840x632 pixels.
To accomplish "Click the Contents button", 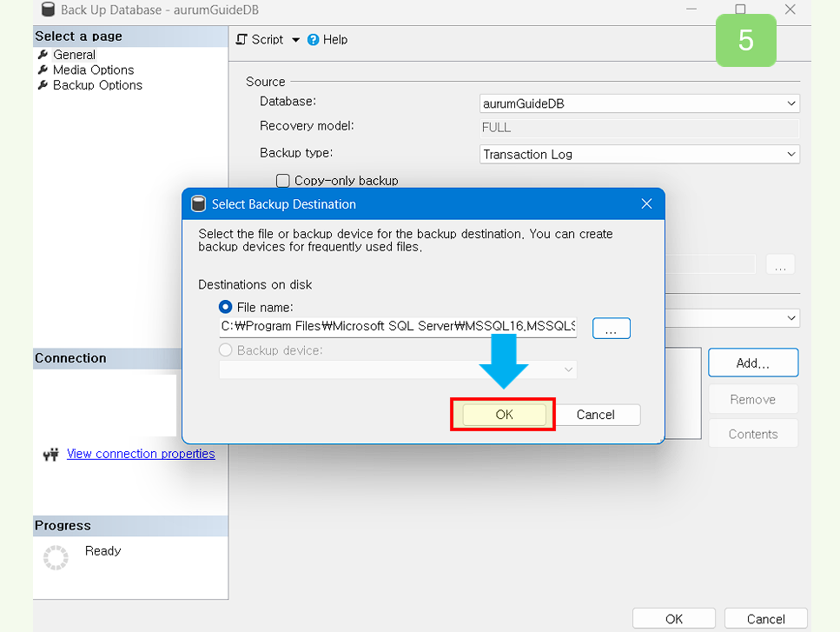I will [x=752, y=434].
